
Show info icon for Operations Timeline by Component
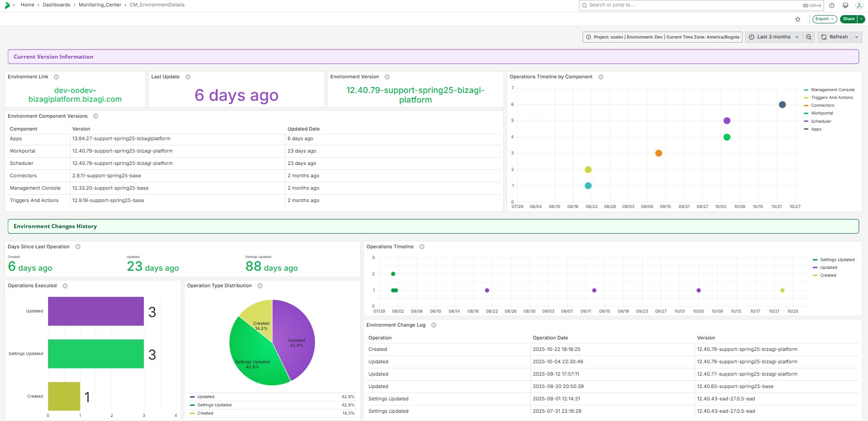601,77
